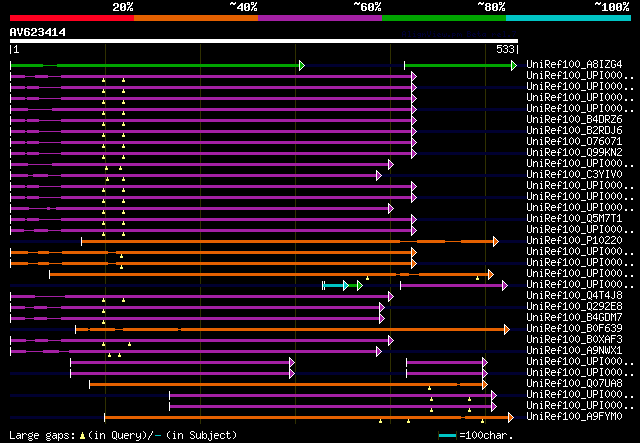Click the last green arrowhead of A8IZG4 row
This screenshot has height=443, width=640.
514,65
